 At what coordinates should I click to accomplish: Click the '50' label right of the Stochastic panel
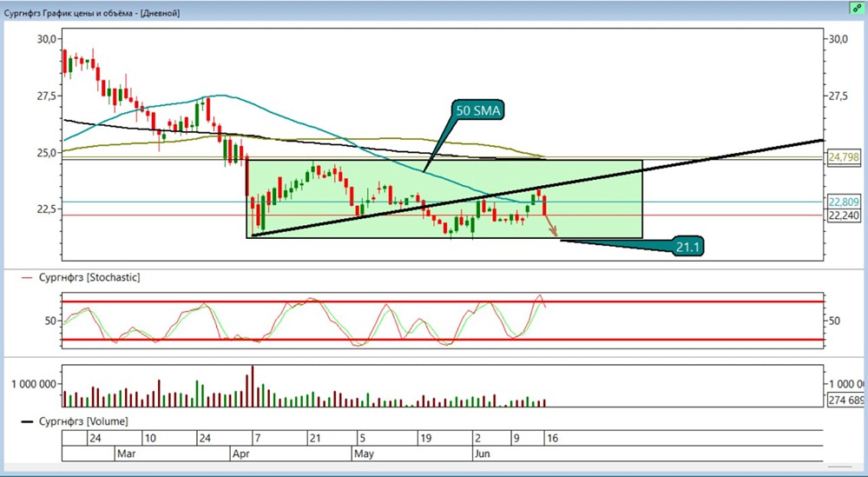pos(834,321)
